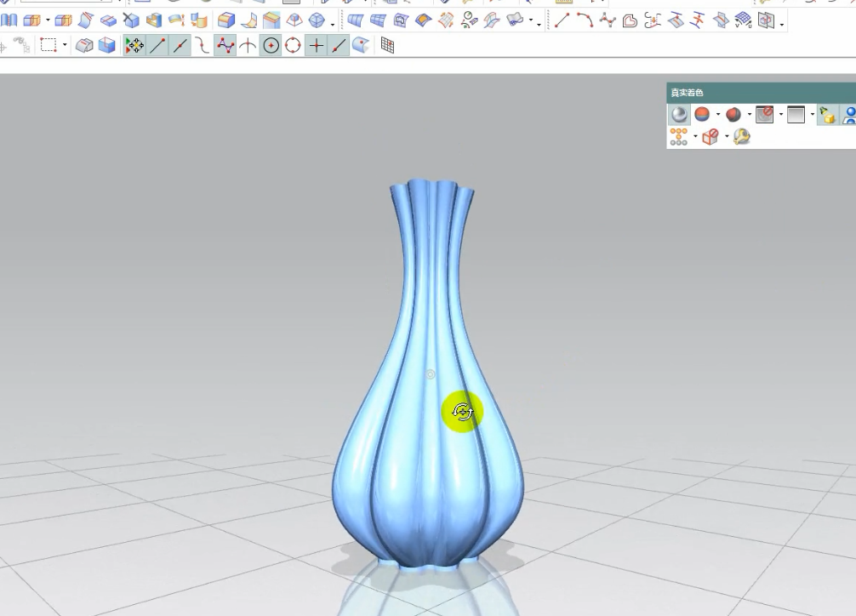Click the floor reflection off icon

(x=764, y=114)
